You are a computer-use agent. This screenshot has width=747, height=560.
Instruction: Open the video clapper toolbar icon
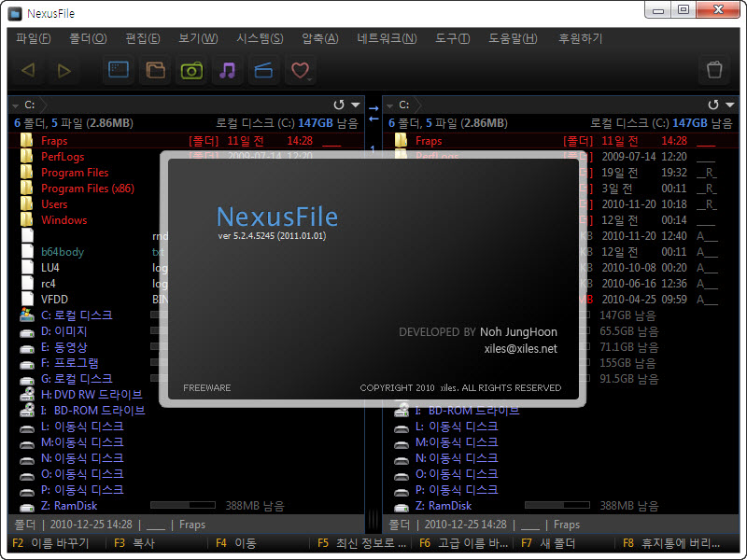click(263, 71)
